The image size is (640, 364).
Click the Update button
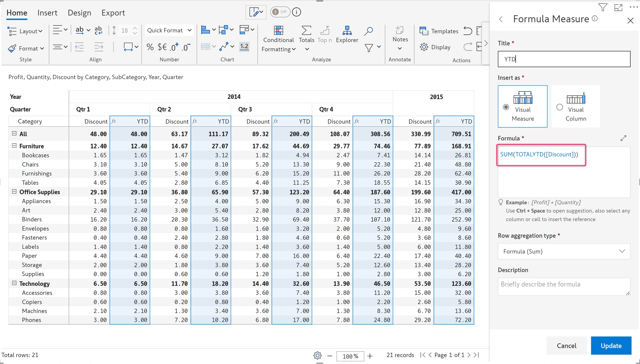[x=611, y=346]
